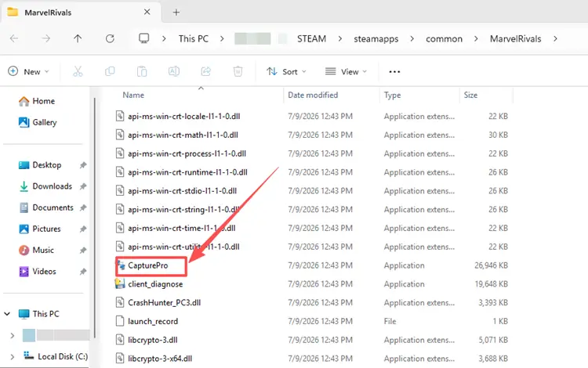Close the MarvelRivals tab
The height and width of the screenshot is (368, 588).
pyautogui.click(x=147, y=12)
